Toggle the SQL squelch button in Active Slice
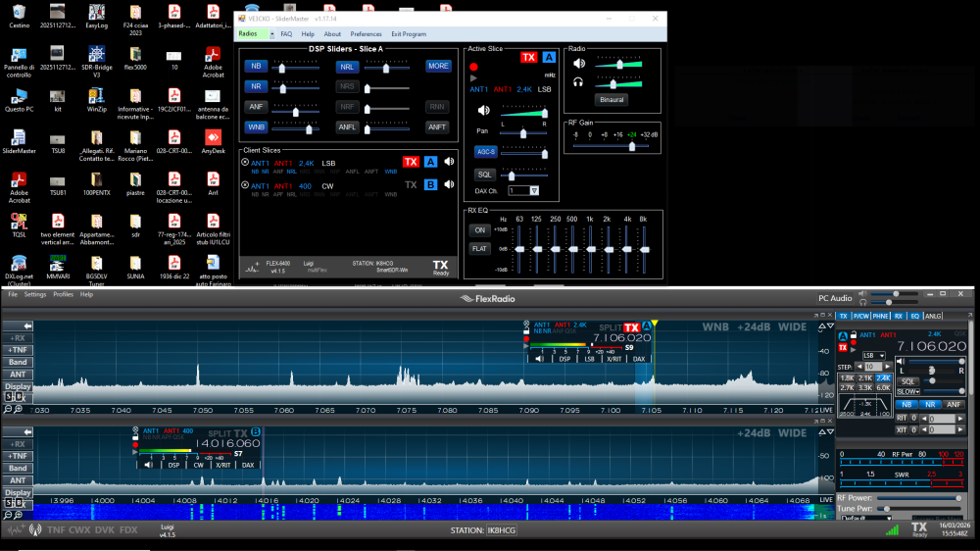 pyautogui.click(x=484, y=175)
